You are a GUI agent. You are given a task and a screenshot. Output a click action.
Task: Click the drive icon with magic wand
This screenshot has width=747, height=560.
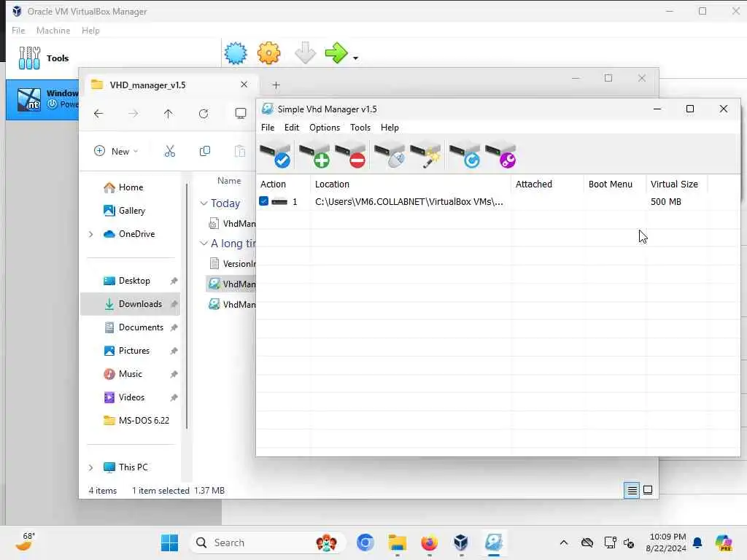[x=425, y=155]
